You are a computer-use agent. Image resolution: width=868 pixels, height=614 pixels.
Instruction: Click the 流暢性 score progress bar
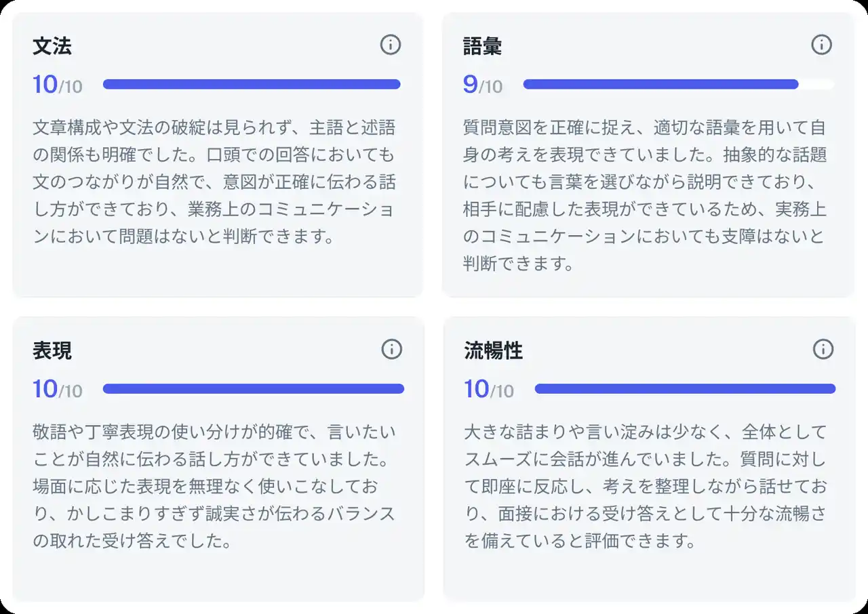click(685, 389)
